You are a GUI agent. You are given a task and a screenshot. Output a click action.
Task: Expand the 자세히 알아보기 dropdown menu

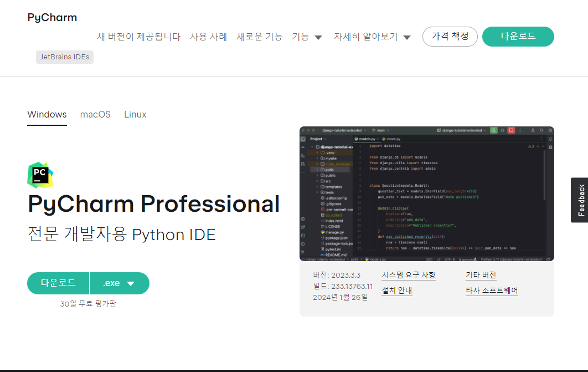pos(372,37)
